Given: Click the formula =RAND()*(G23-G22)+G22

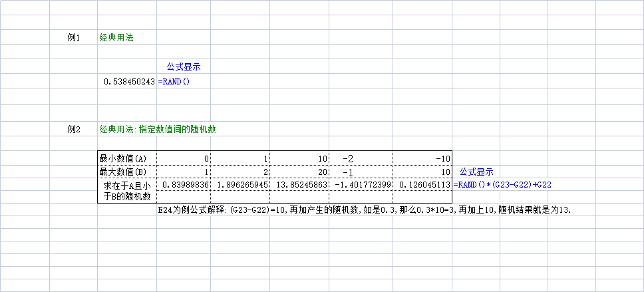Looking at the screenshot, I should tap(502, 185).
